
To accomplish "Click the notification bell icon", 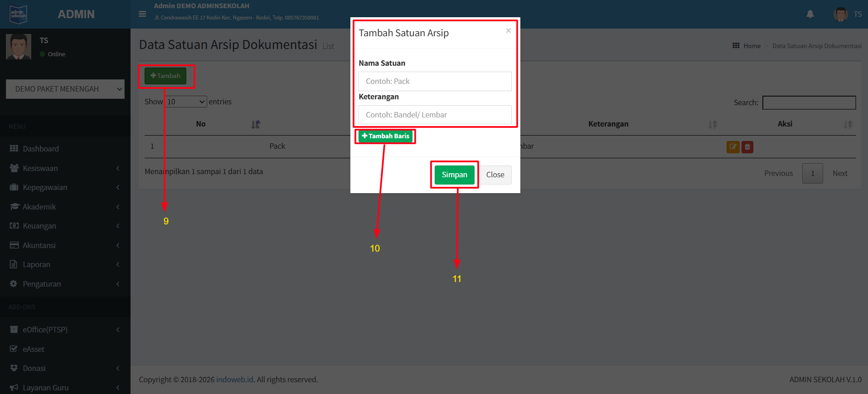I will [x=810, y=14].
